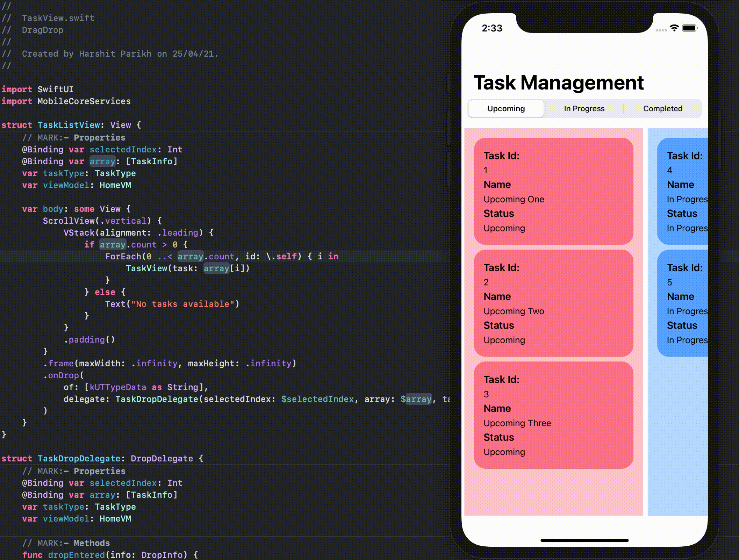Click the "No tasks available" string literal

(182, 304)
